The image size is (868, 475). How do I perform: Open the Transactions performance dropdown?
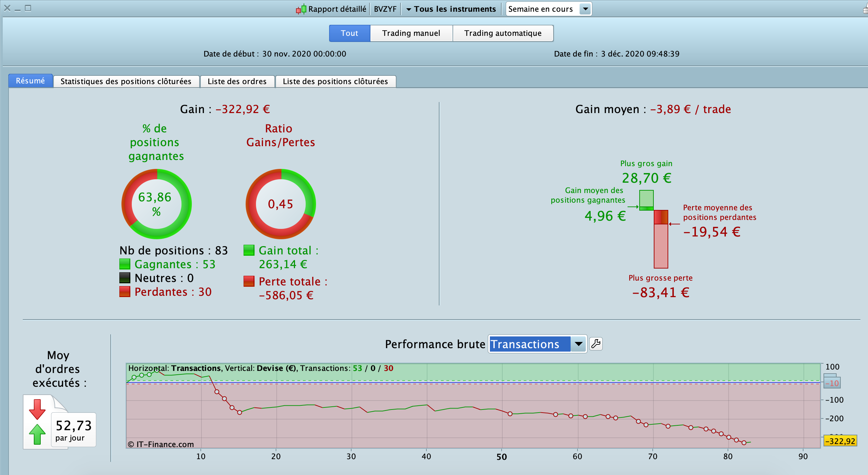[x=578, y=344]
